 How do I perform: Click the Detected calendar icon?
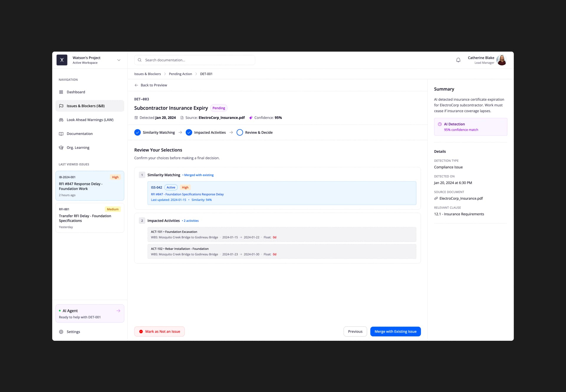[x=136, y=118]
